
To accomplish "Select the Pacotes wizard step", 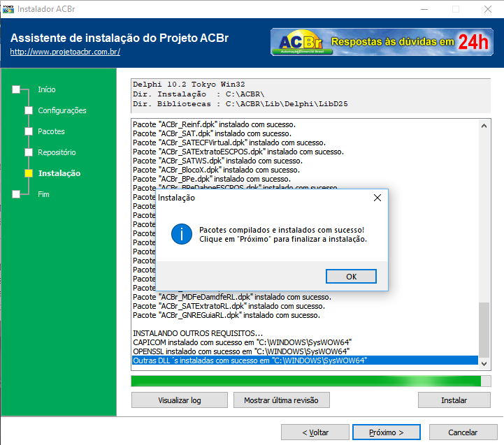I will click(51, 131).
